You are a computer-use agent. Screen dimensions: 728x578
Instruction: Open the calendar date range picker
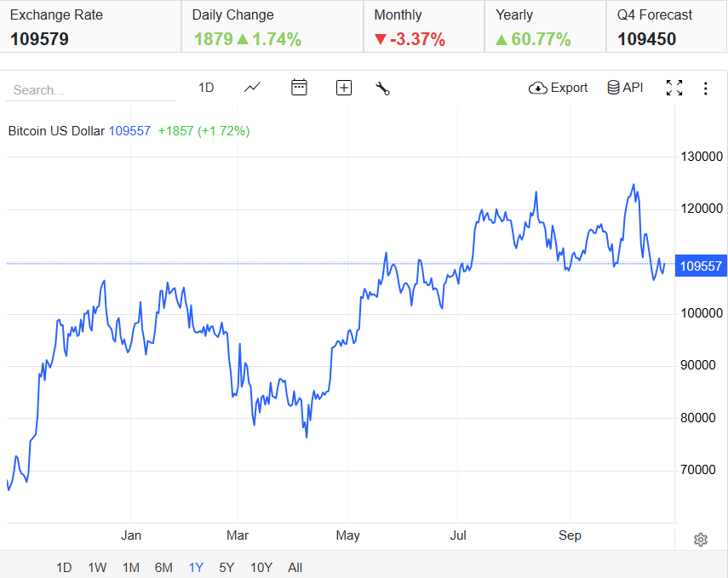(299, 88)
